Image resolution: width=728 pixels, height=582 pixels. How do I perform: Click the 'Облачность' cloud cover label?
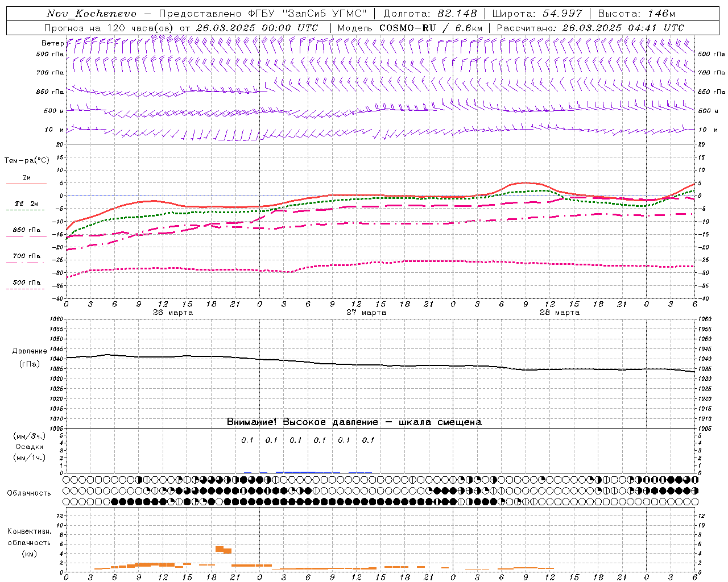(29, 493)
